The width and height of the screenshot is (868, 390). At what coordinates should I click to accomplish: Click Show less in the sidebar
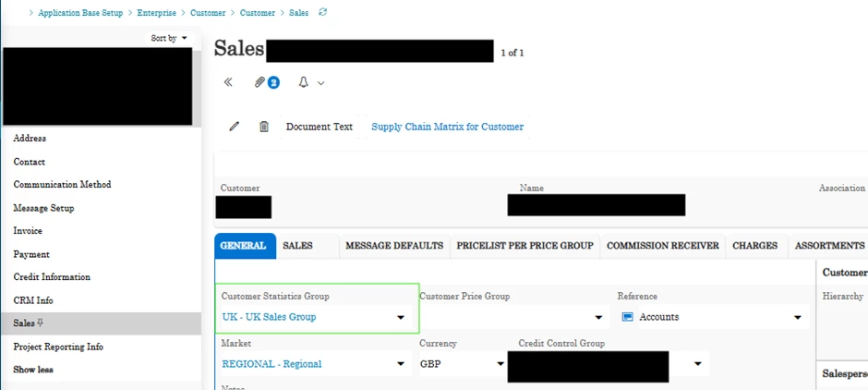pyautogui.click(x=33, y=370)
